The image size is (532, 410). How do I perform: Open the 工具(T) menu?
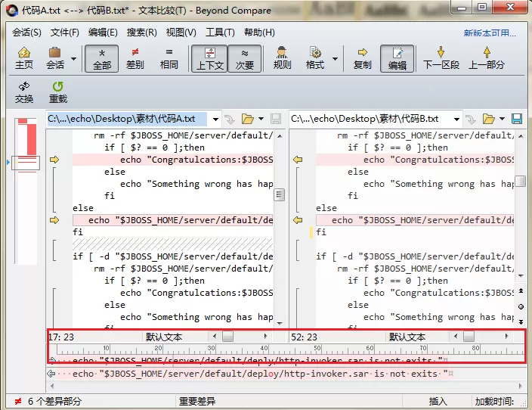(x=220, y=33)
